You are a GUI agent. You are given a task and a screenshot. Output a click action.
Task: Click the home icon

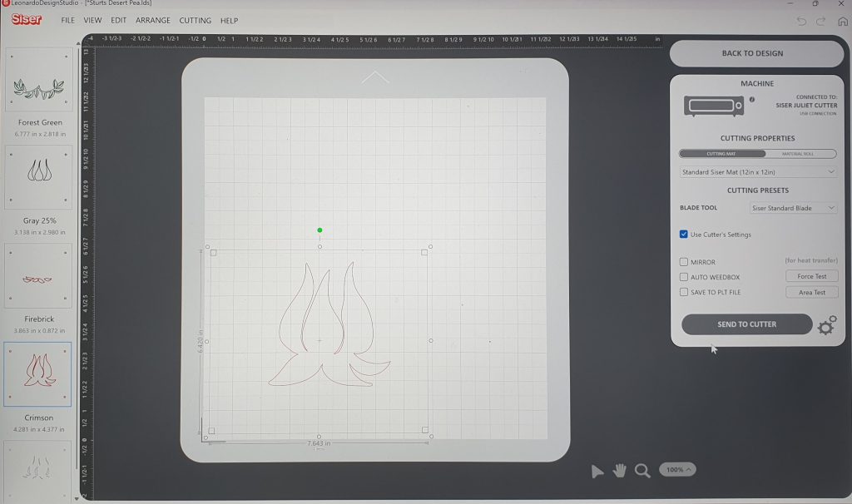(843, 21)
